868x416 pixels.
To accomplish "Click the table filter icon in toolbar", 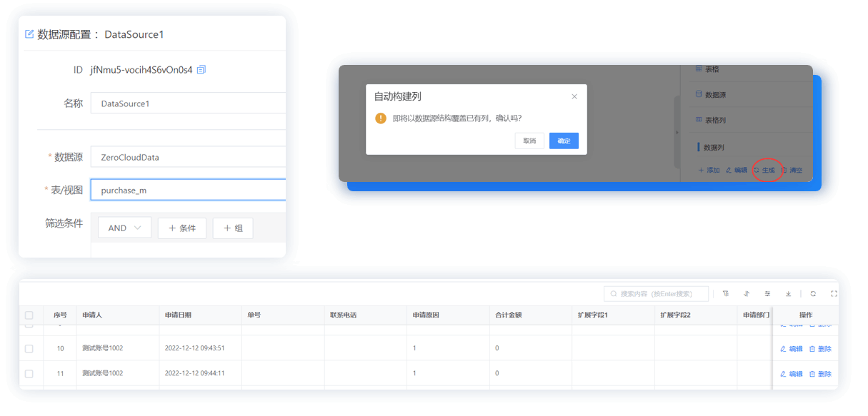I will (x=726, y=294).
